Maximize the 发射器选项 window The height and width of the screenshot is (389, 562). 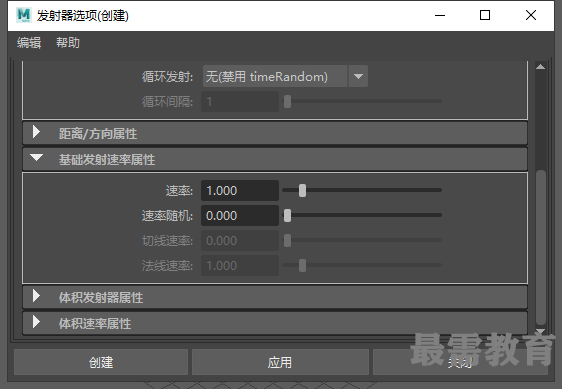pyautogui.click(x=485, y=15)
